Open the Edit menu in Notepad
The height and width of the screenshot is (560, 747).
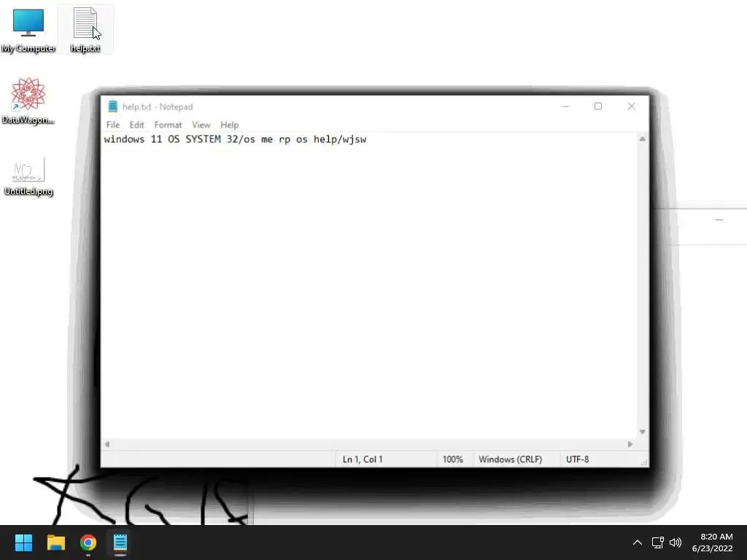[x=136, y=125]
